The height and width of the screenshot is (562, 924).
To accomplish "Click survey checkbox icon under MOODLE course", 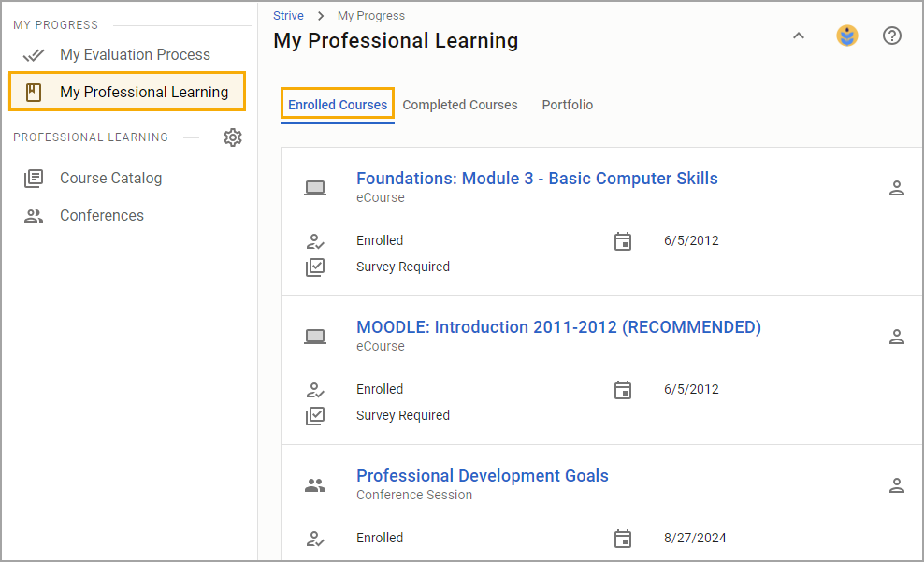I will [315, 415].
